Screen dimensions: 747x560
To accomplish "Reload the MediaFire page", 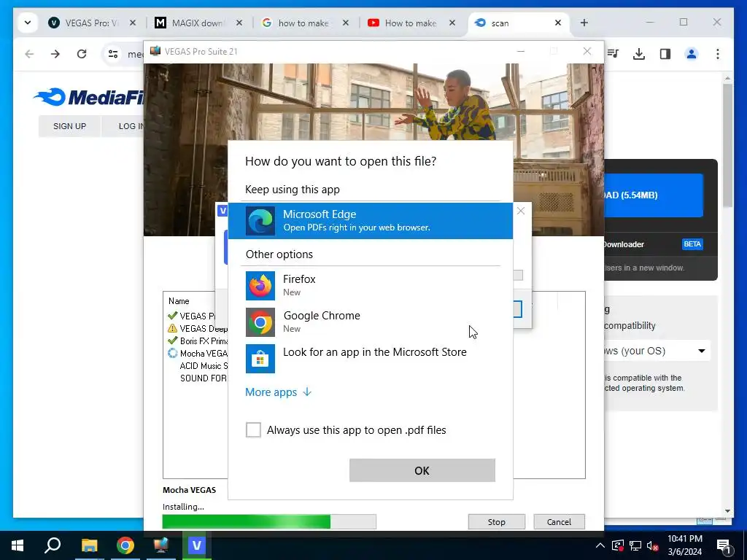I will coord(82,54).
